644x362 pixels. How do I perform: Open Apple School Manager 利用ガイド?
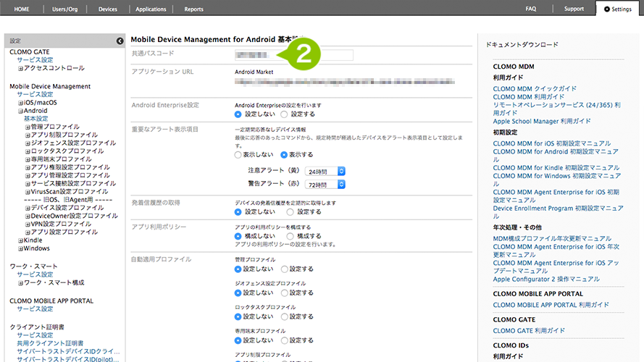point(542,121)
